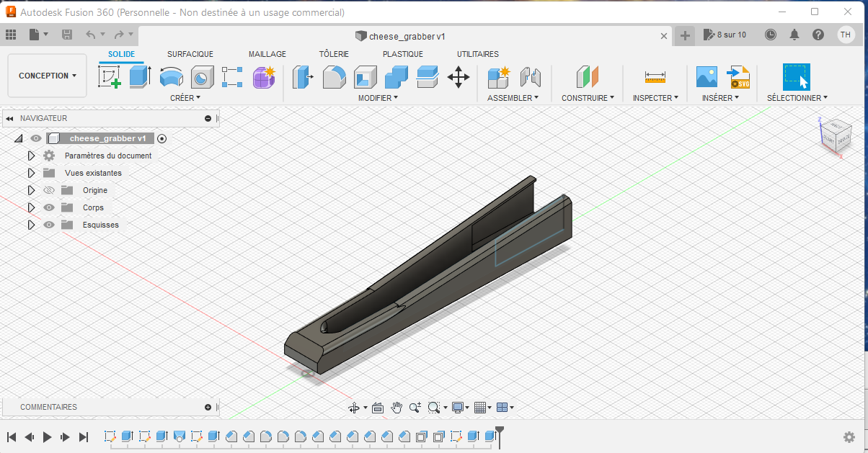Expand the Vues existantes tree node
Viewport: 868px width, 453px height.
pos(31,173)
